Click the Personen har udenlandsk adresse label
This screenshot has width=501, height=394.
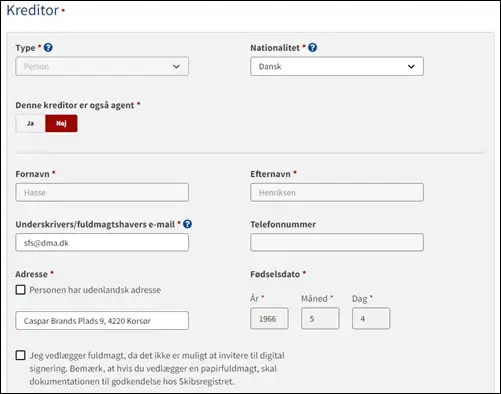(x=95, y=290)
